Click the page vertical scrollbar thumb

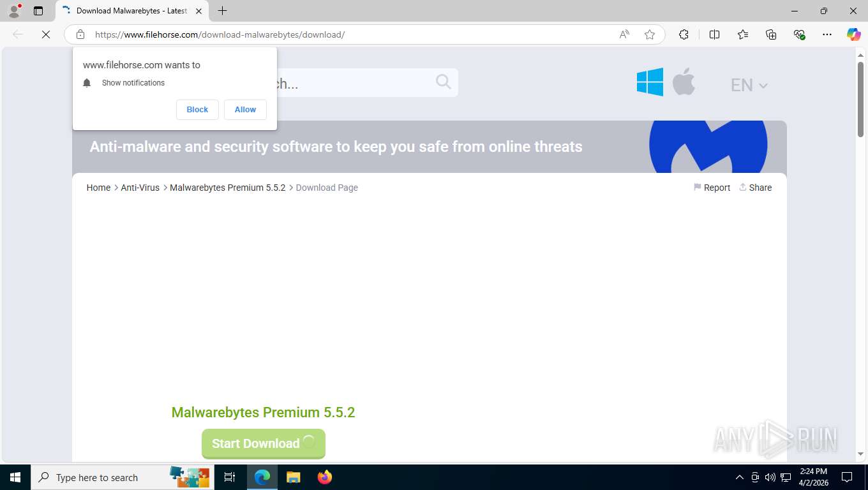pyautogui.click(x=860, y=99)
